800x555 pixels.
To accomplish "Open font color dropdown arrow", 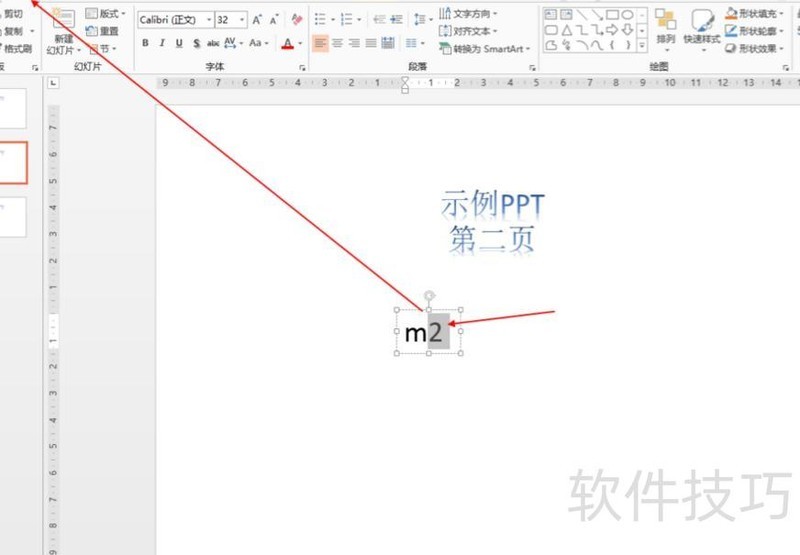I will click(300, 44).
